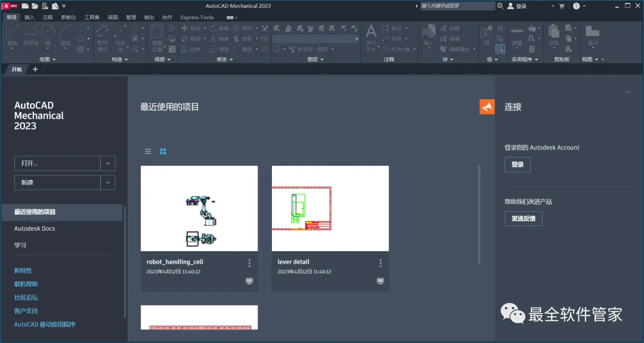The width and height of the screenshot is (644, 343).
Task: Select the Scale (缩放) tool
Action: pyautogui.click(x=219, y=49)
